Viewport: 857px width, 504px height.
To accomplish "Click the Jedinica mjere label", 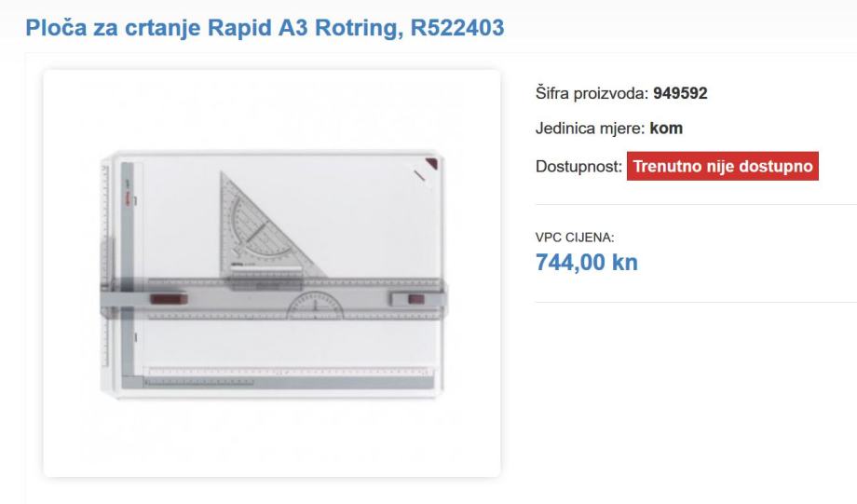I will [x=591, y=129].
